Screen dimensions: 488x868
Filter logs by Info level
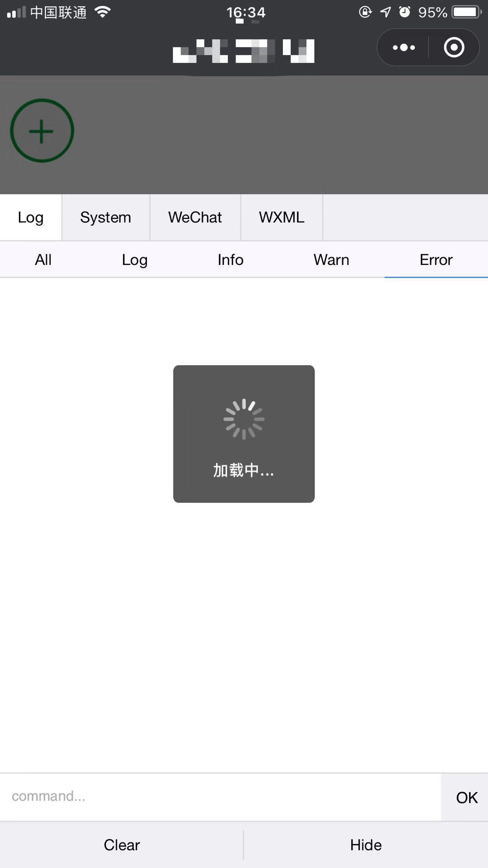pyautogui.click(x=230, y=260)
